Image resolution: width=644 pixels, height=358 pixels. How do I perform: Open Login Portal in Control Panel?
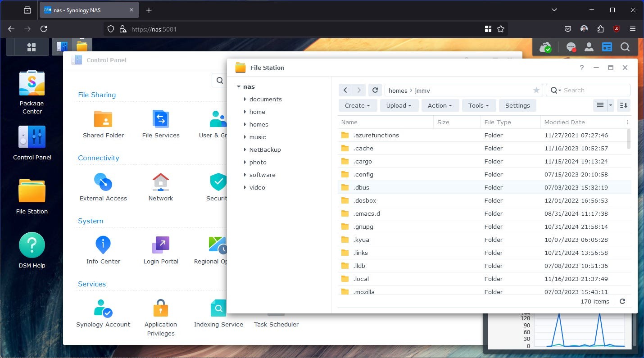pos(161,250)
